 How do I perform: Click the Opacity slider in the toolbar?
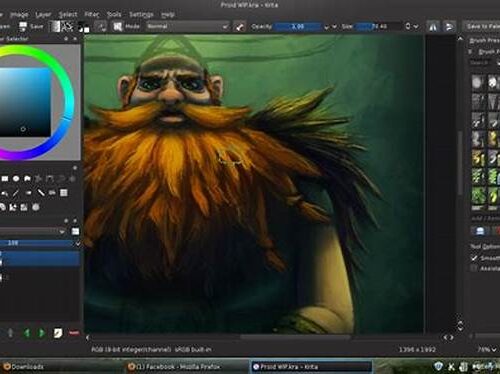click(x=298, y=26)
